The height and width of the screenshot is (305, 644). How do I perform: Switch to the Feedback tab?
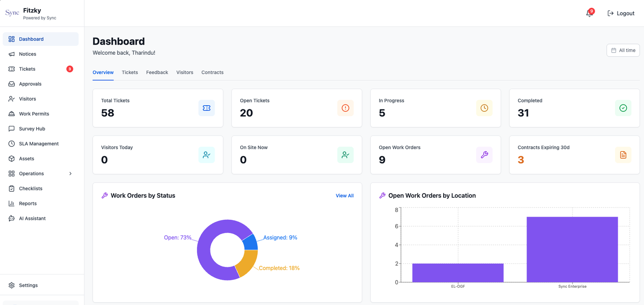coord(157,72)
